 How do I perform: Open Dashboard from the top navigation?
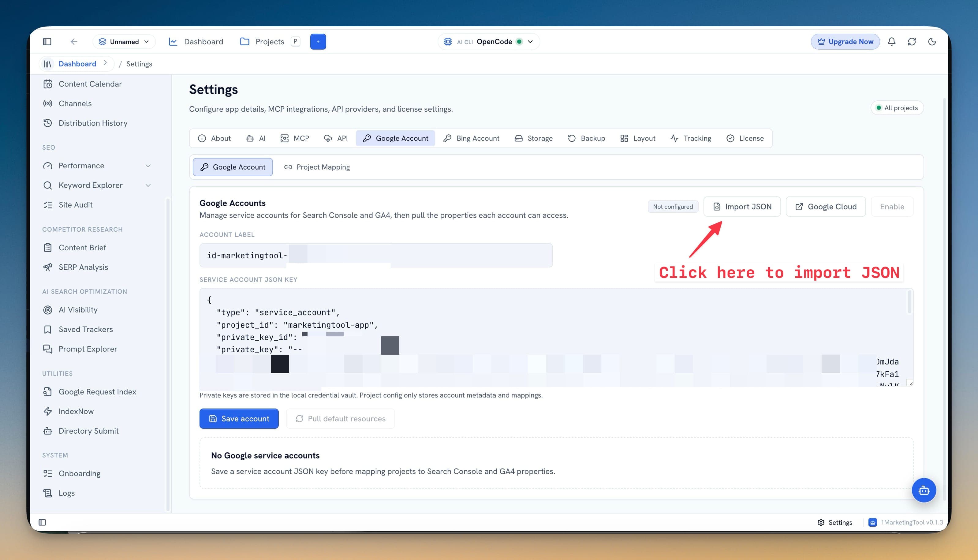[196, 42]
